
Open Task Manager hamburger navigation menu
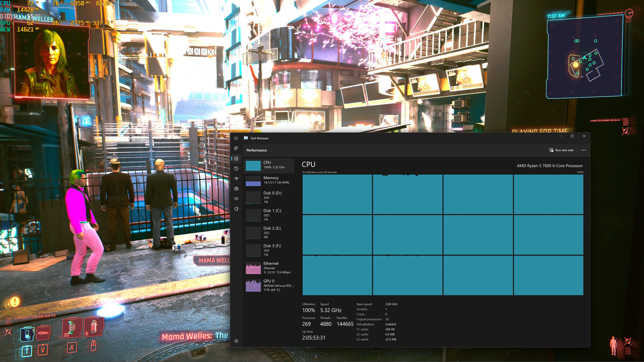coord(236,138)
